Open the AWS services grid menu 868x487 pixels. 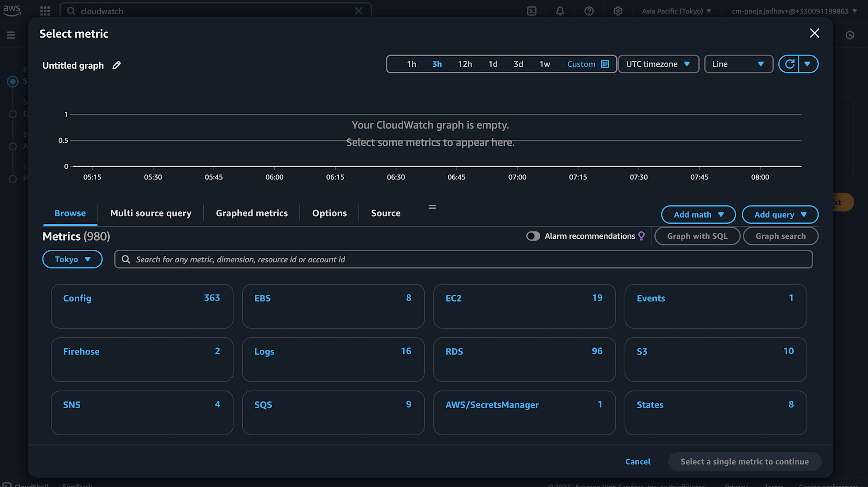tap(45, 11)
